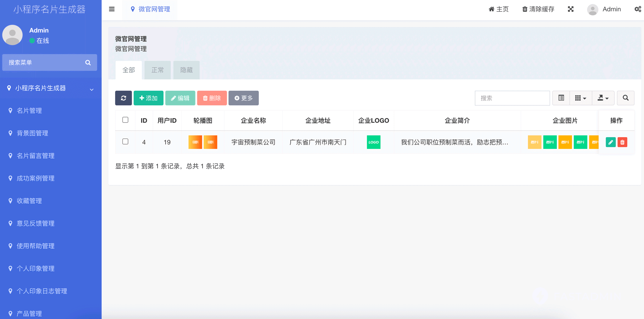Switch to the 隐藏 tab
This screenshot has height=319, width=644.
[186, 70]
